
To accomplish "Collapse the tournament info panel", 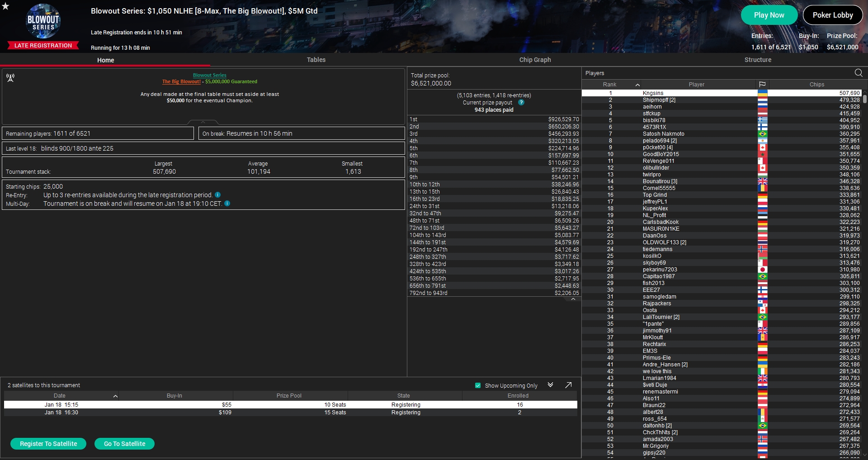I will pos(203,122).
